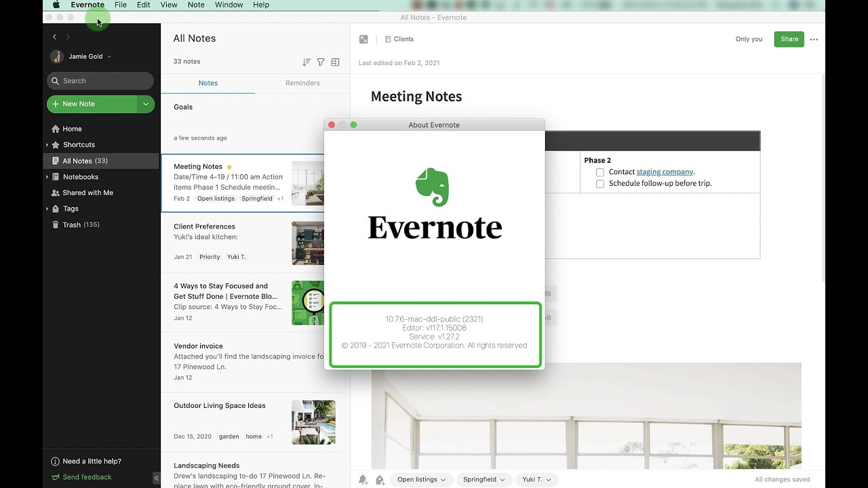The height and width of the screenshot is (488, 868).
Task: Switch to Reminders tab
Action: click(302, 83)
